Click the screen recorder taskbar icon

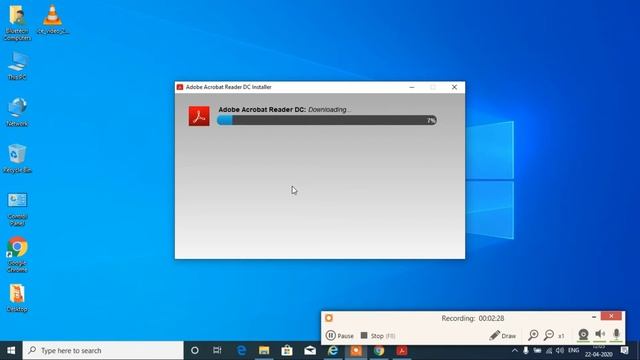click(x=356, y=351)
